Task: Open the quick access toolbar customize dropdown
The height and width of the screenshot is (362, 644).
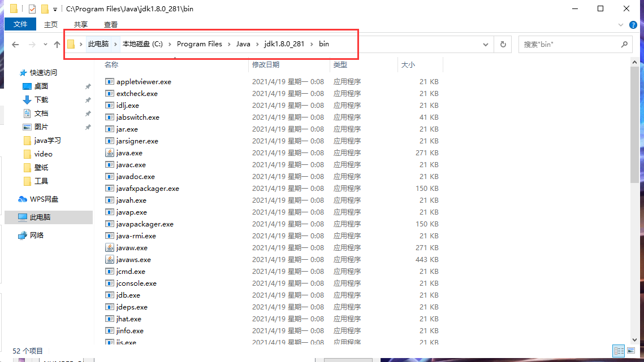Action: pyautogui.click(x=55, y=9)
